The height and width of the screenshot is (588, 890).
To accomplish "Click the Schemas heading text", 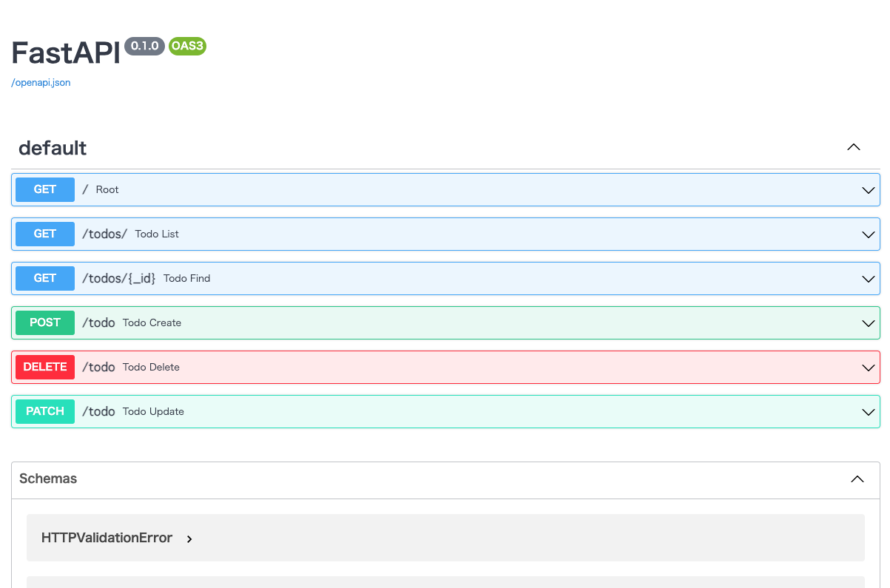I will click(x=48, y=479).
